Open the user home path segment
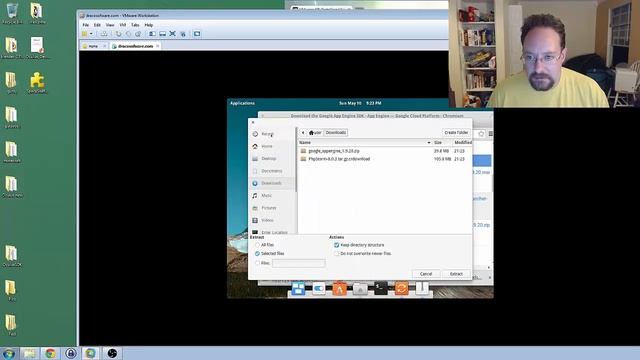Screen dimensions: 640x360 (315, 133)
